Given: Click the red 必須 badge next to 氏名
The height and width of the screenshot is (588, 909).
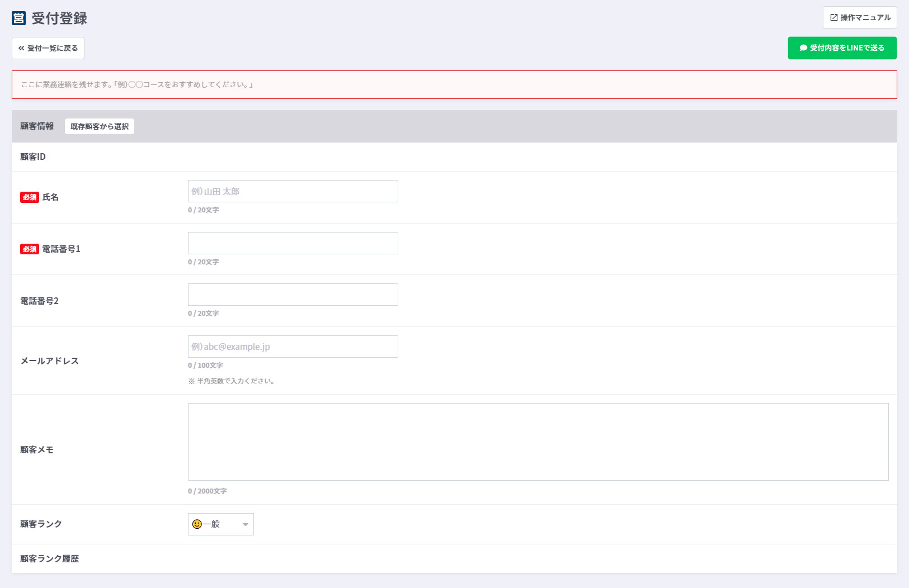Looking at the screenshot, I should (30, 197).
